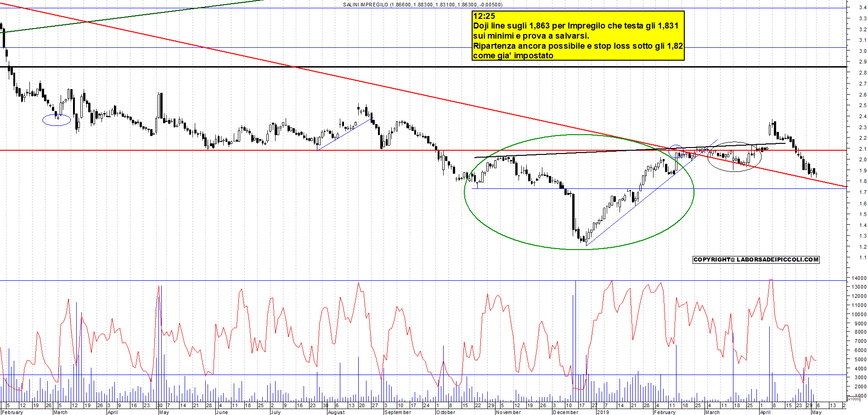Select the 2.9 price level label
This screenshot has width=868, height=415.
point(862,62)
